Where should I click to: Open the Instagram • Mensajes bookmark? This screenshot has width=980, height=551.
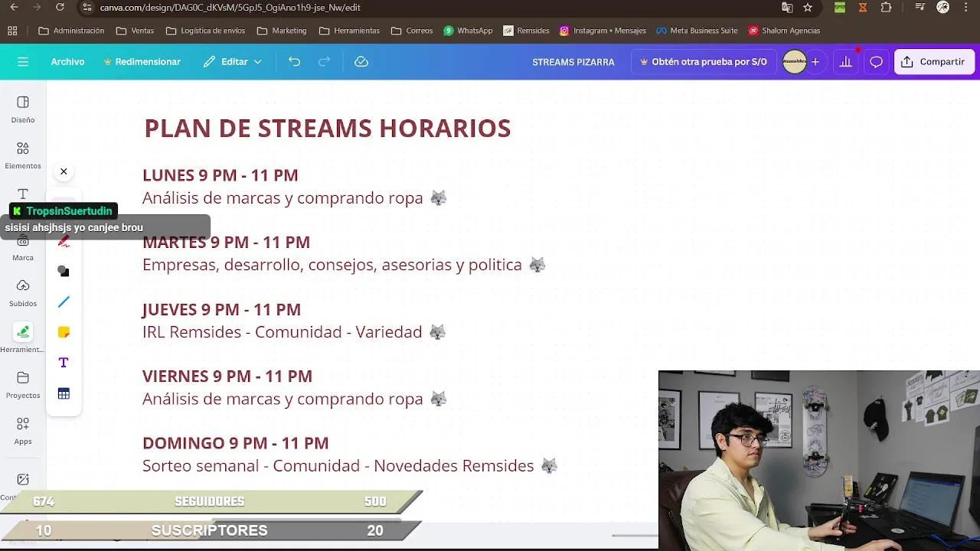(603, 31)
